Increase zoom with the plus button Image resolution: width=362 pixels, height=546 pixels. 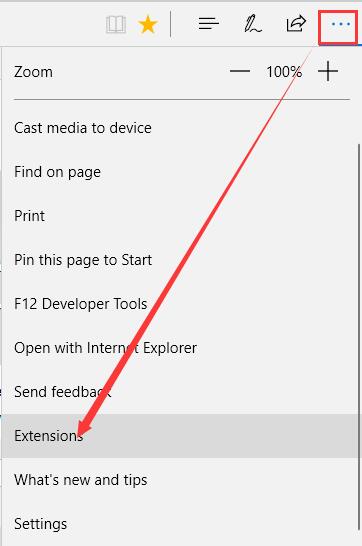[328, 71]
